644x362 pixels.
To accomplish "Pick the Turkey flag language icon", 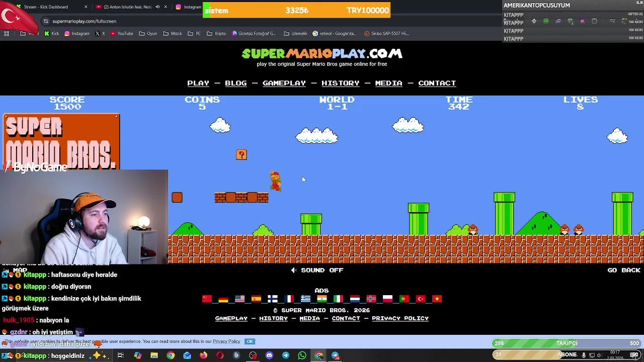I will (x=421, y=299).
